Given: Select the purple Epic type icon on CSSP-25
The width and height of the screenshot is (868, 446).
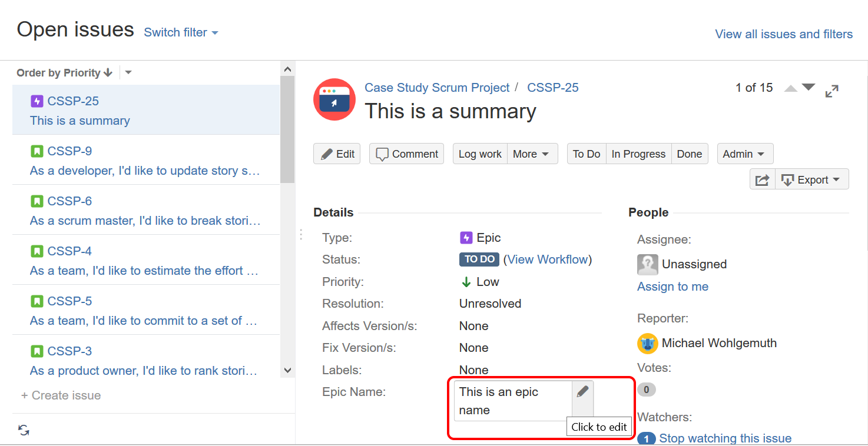Looking at the screenshot, I should point(37,101).
